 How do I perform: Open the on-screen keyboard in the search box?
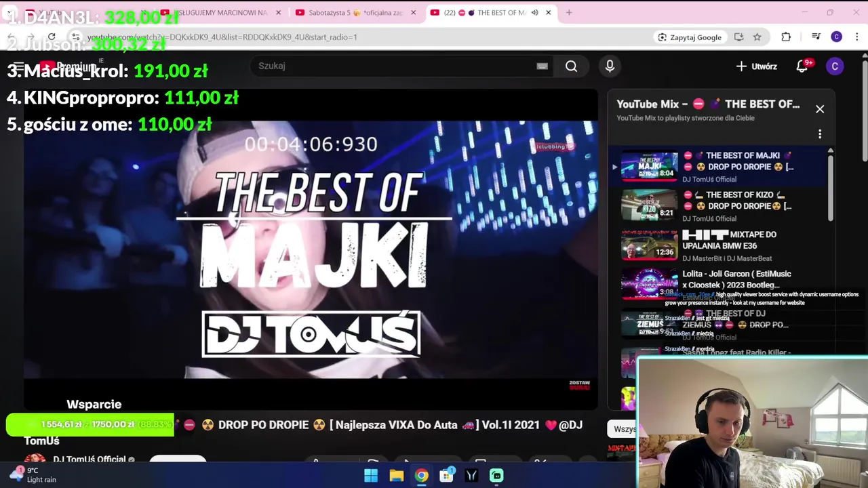542,66
